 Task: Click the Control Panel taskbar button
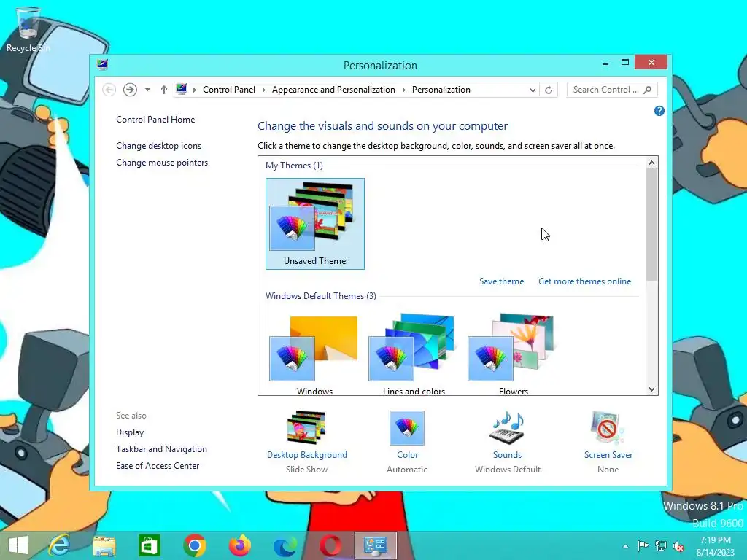(376, 545)
